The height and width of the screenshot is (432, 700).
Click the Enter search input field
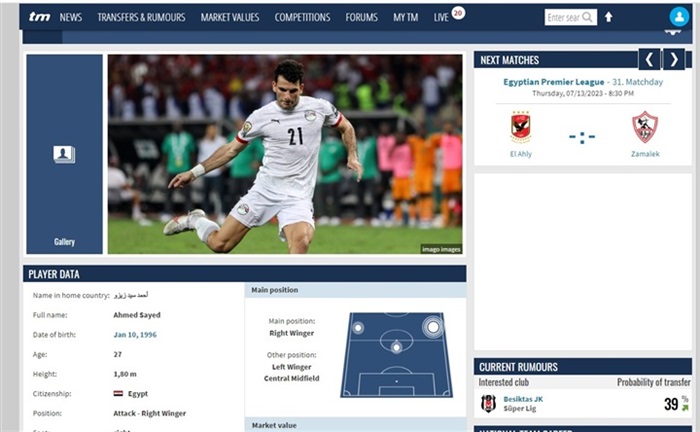563,17
